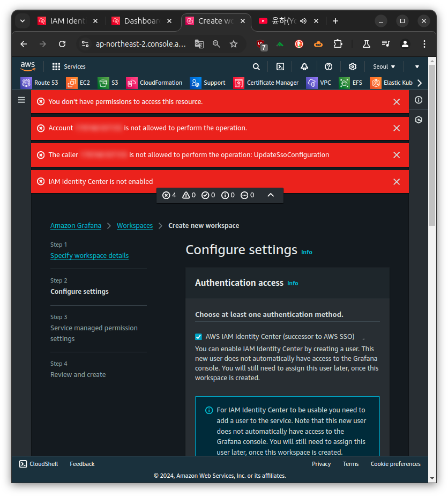
Task: Open Route 53 shortcut
Action: point(40,83)
